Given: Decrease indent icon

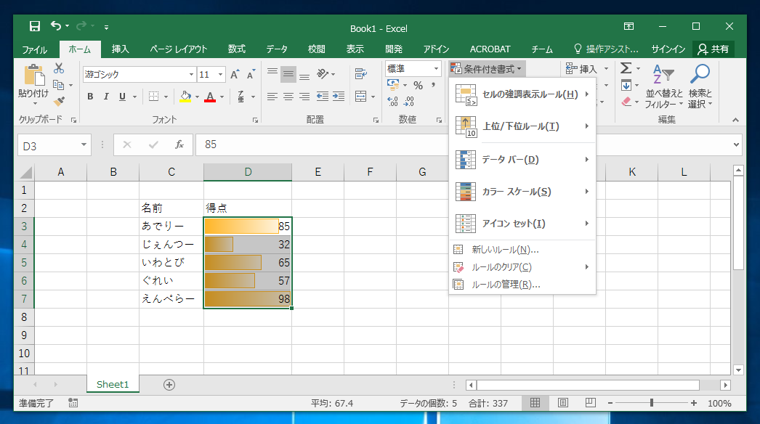Looking at the screenshot, I should [x=322, y=96].
